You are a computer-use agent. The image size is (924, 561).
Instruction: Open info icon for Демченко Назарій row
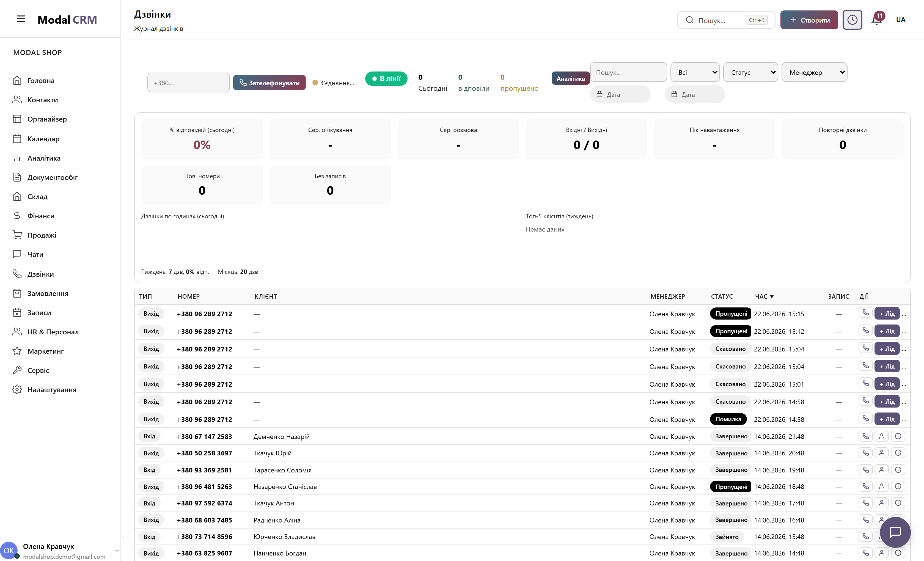[x=898, y=436]
